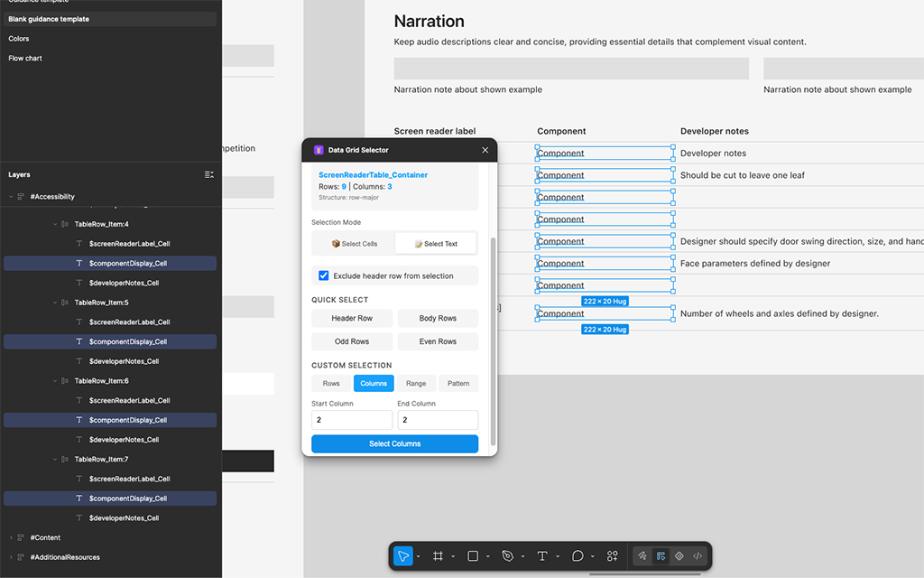Image resolution: width=924 pixels, height=578 pixels.
Task: Switch to Design mode in the toolbar
Action: (661, 555)
